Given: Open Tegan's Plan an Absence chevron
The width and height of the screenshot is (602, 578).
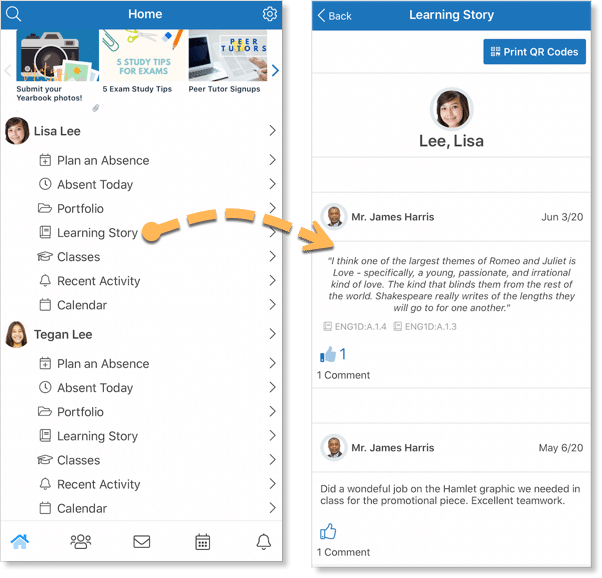Looking at the screenshot, I should pyautogui.click(x=272, y=363).
